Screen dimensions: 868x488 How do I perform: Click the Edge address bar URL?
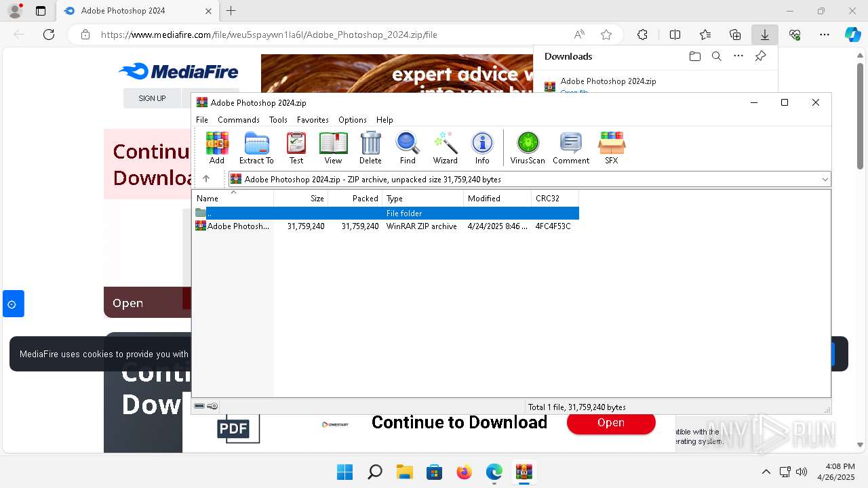(x=269, y=35)
